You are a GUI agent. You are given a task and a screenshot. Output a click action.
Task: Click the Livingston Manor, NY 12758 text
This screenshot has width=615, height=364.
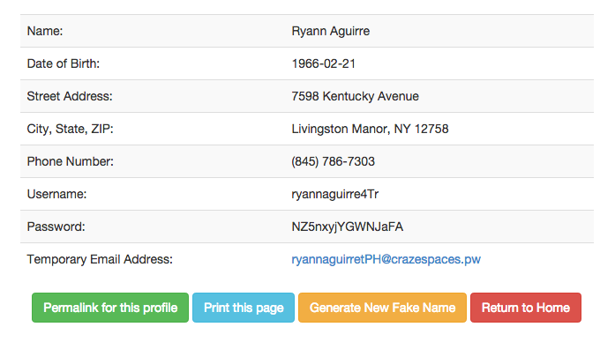tap(370, 129)
